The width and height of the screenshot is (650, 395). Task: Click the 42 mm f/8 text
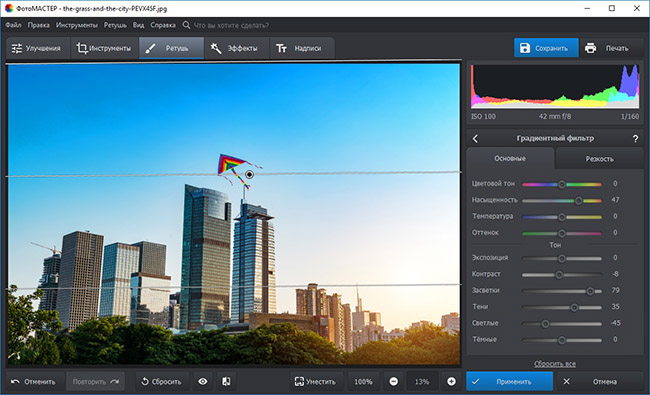[x=555, y=116]
